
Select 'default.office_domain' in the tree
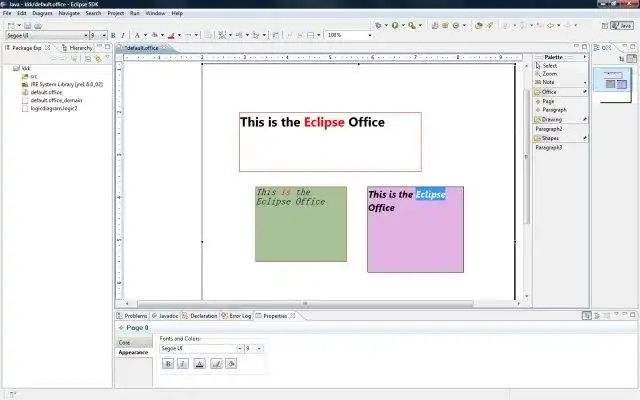pos(52,100)
